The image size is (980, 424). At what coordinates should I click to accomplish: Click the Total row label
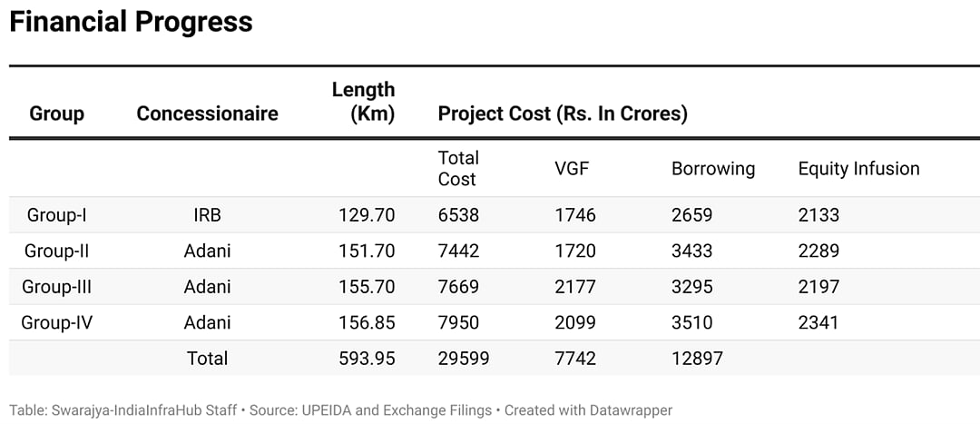tap(207, 359)
